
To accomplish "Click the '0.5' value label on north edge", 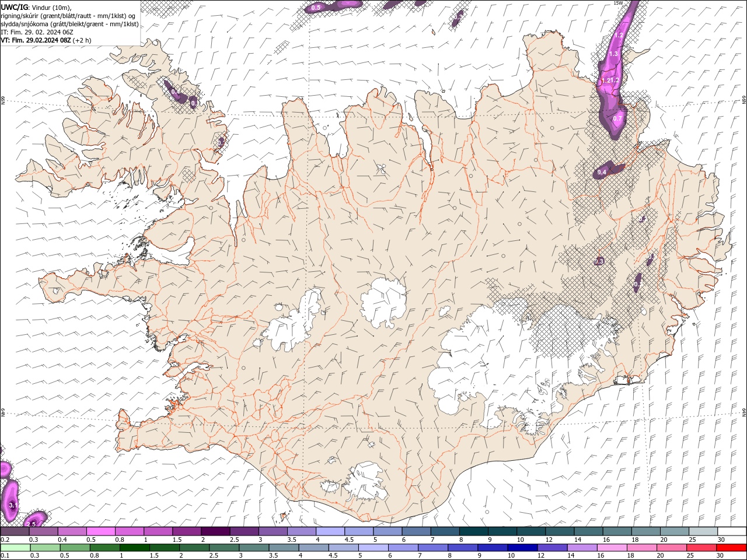I will [x=316, y=8].
